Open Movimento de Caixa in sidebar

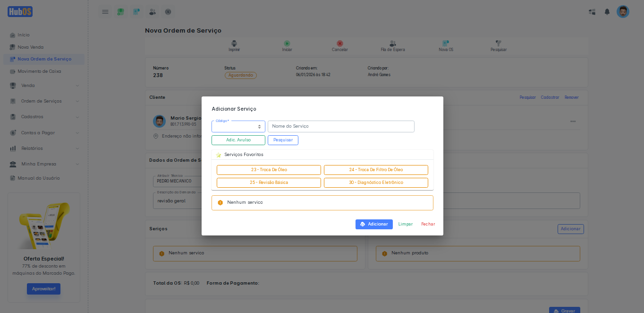click(39, 71)
